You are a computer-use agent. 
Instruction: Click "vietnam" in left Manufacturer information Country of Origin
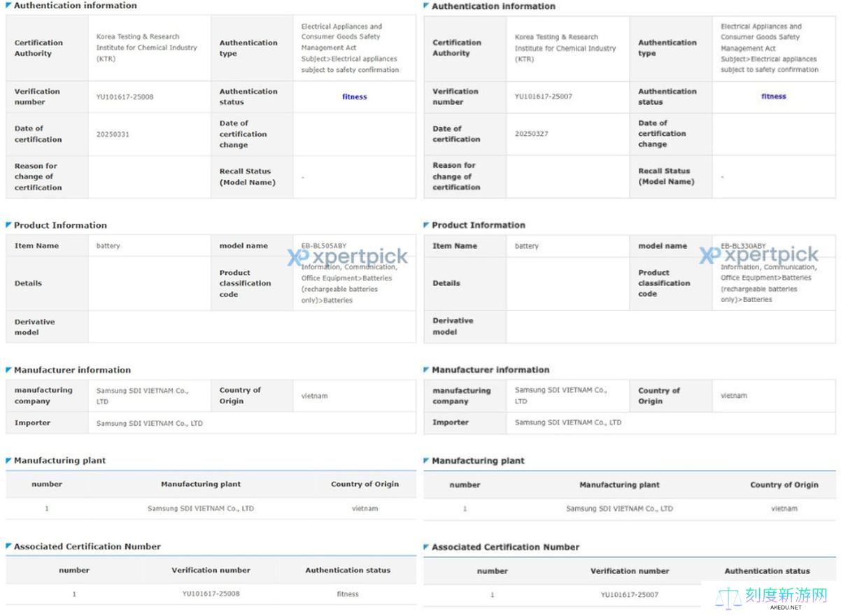(314, 396)
